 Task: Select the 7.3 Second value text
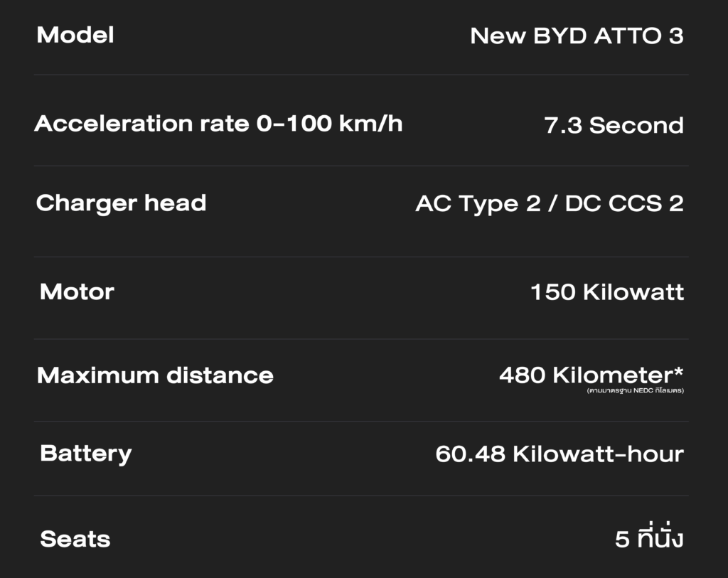614,126
